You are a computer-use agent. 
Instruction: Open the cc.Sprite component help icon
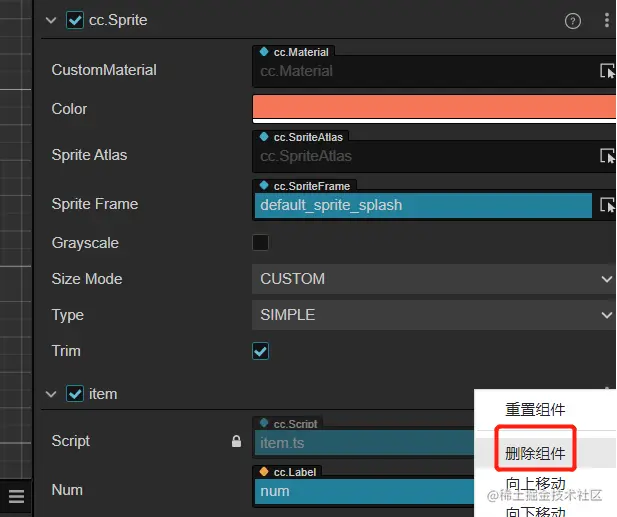(x=573, y=20)
